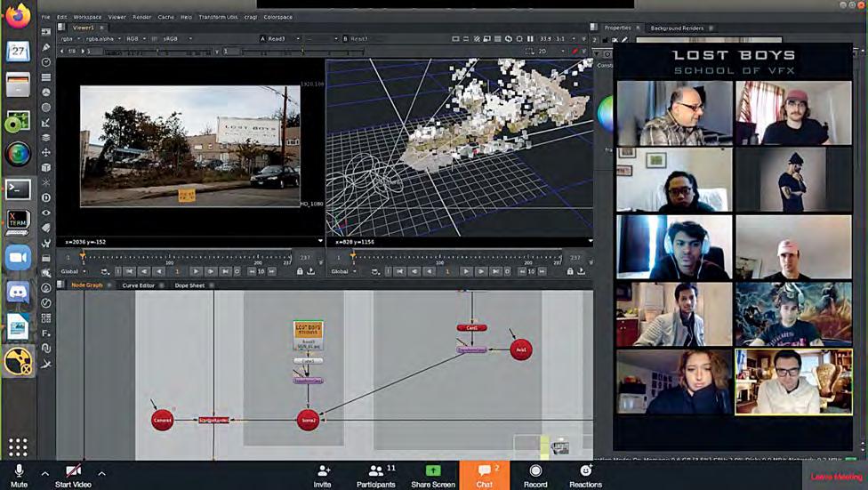Open the rgba layer dropdown in Viewer1
The height and width of the screenshot is (490, 868).
[70, 39]
